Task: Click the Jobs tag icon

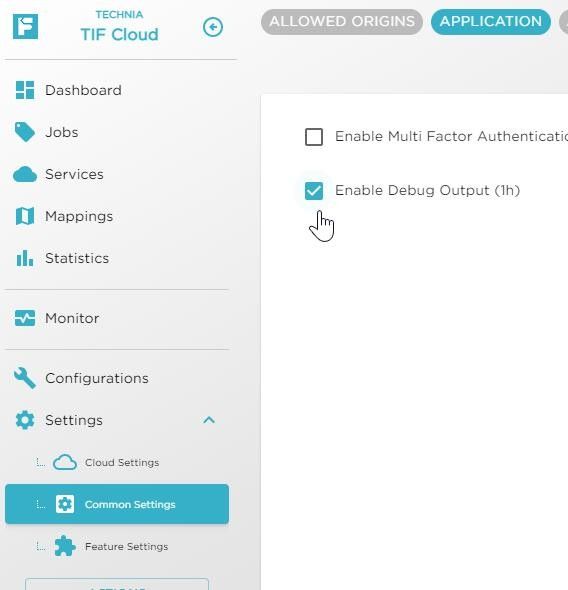Action: (24, 132)
